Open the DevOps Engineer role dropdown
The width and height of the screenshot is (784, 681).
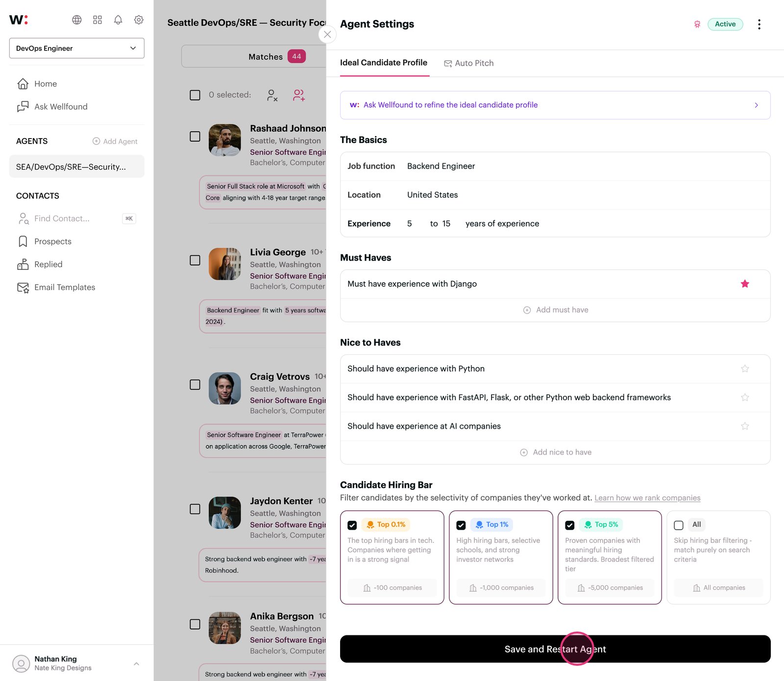point(77,48)
